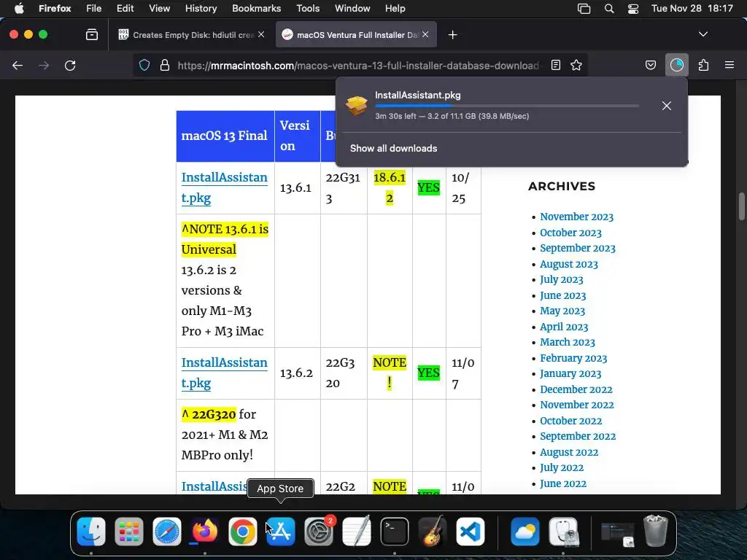Open the August 2023 archive link
Viewport: 747px width, 560px height.
(569, 264)
